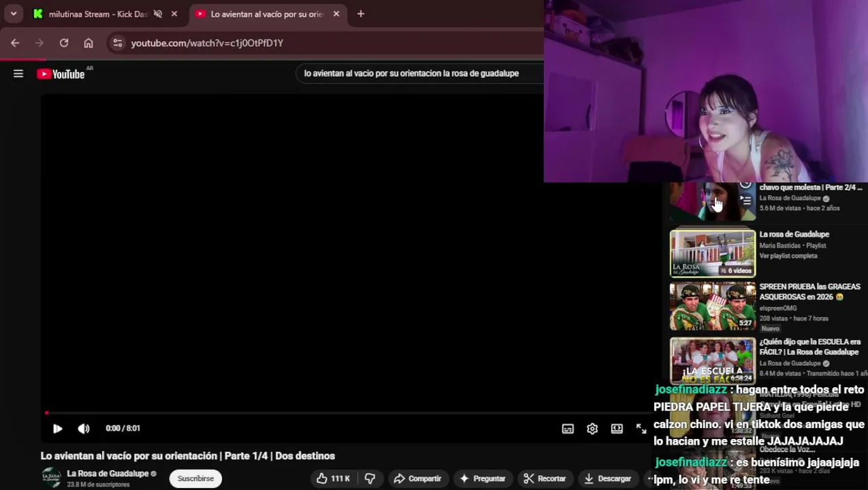Open the tab search dropdown arrow
868x490 pixels.
[13, 14]
